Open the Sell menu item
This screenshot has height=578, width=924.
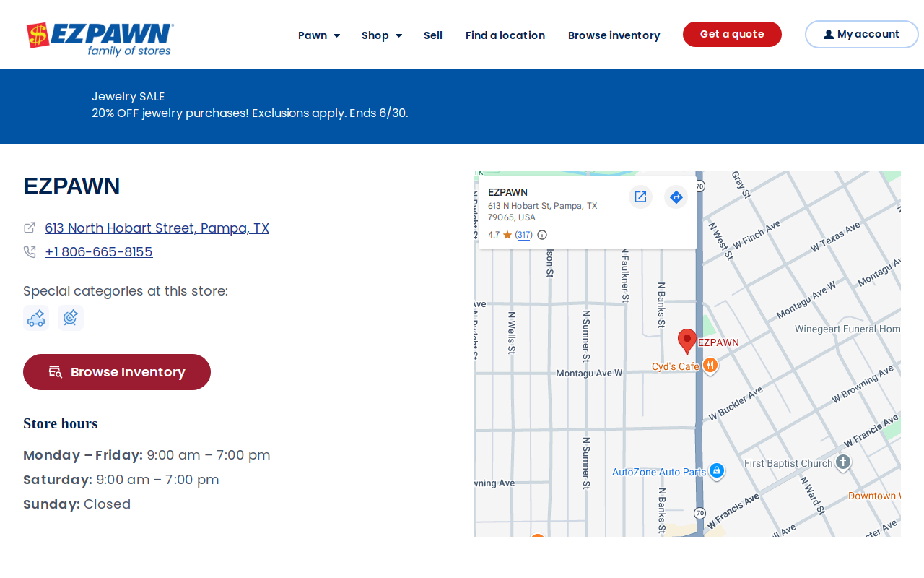click(433, 35)
